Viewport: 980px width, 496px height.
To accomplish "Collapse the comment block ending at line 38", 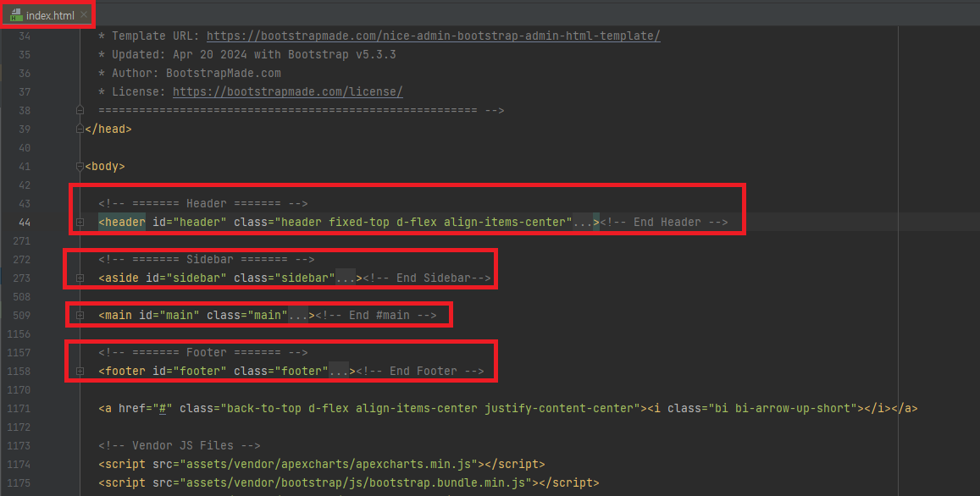I will [x=80, y=111].
